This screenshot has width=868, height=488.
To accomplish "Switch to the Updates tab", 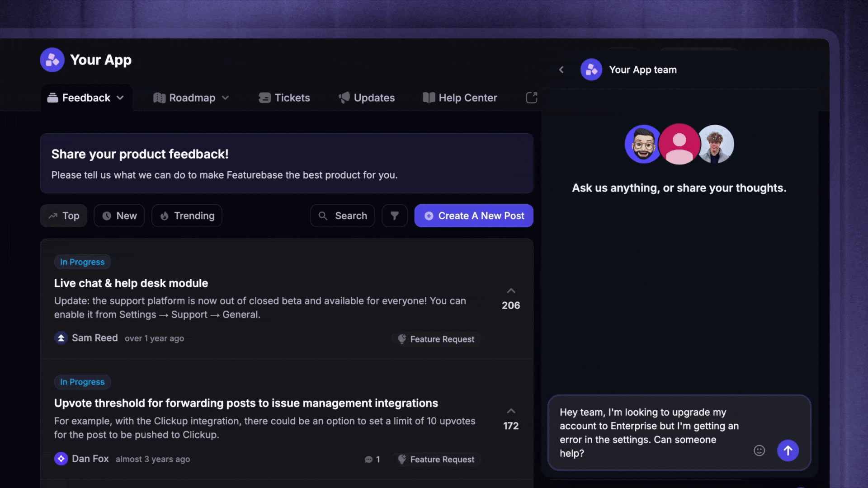I will [367, 98].
